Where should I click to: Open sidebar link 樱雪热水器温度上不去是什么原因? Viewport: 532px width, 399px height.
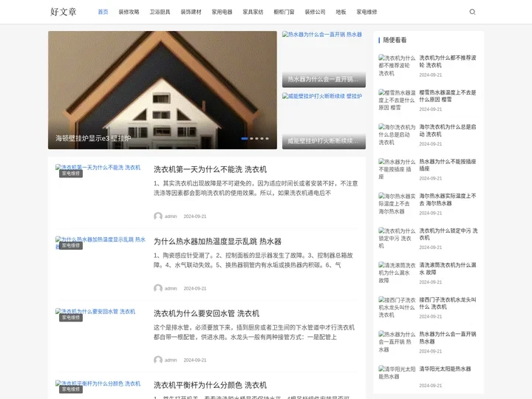tap(448, 95)
